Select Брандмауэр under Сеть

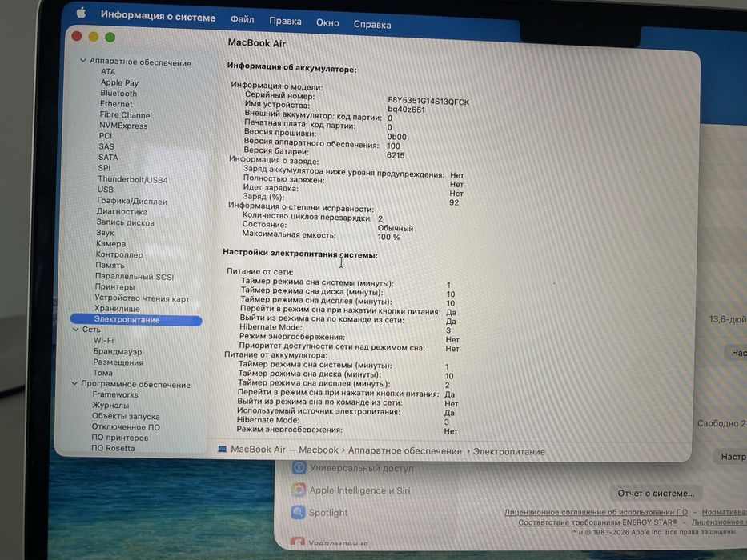(117, 351)
